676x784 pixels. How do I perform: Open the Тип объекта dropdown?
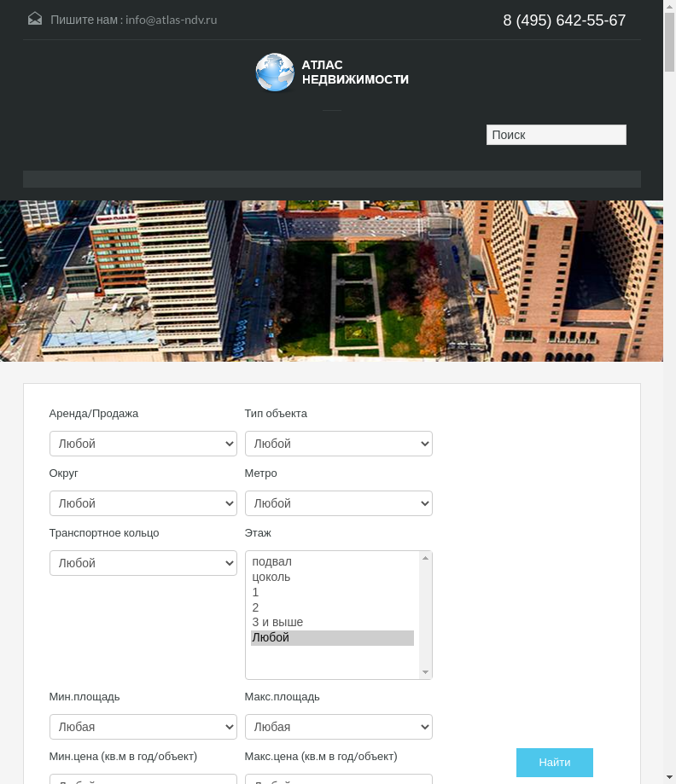pyautogui.click(x=339, y=444)
